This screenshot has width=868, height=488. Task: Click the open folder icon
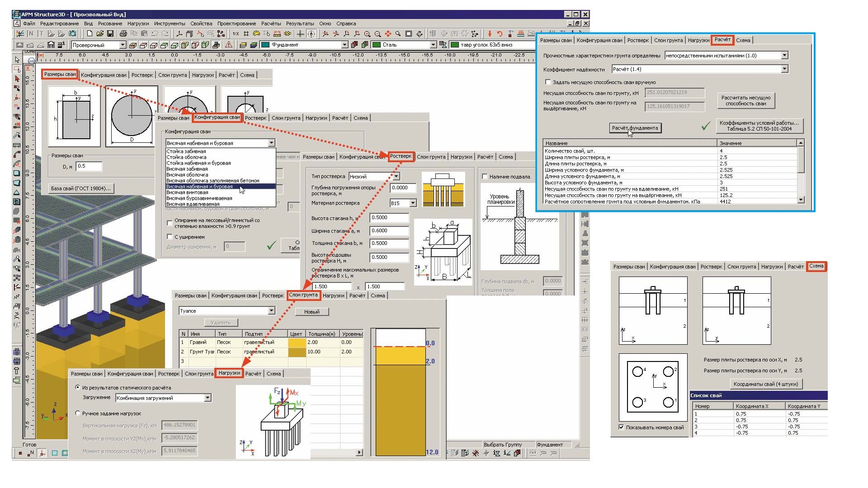tap(100, 33)
